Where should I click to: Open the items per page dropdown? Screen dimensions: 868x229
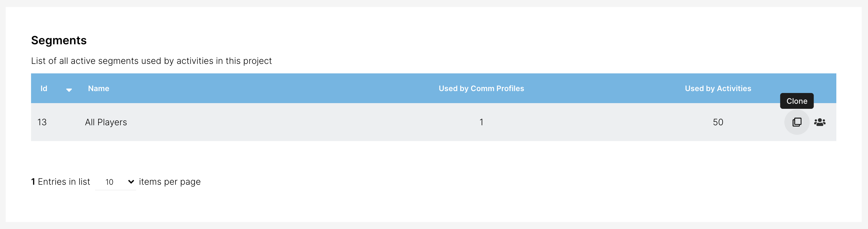click(x=116, y=182)
